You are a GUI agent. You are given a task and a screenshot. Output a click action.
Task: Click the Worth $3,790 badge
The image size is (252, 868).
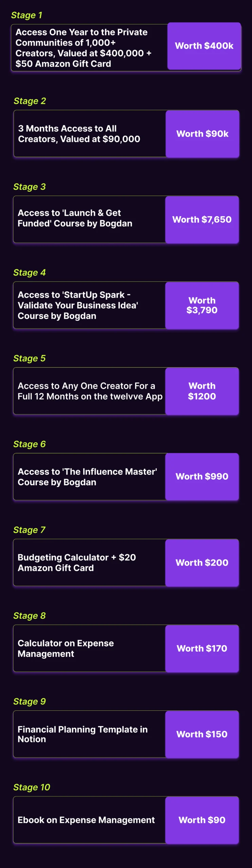coord(202,305)
